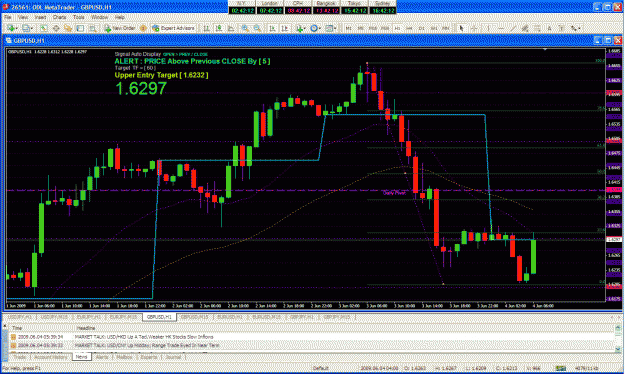The width and height of the screenshot is (625, 374).
Task: Open the Window menu
Action: coord(99,18)
